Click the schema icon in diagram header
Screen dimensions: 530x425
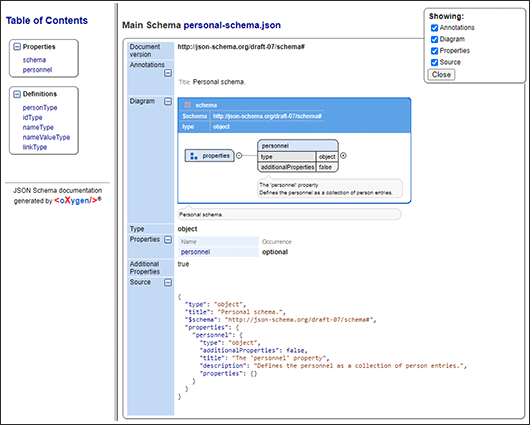(188, 105)
